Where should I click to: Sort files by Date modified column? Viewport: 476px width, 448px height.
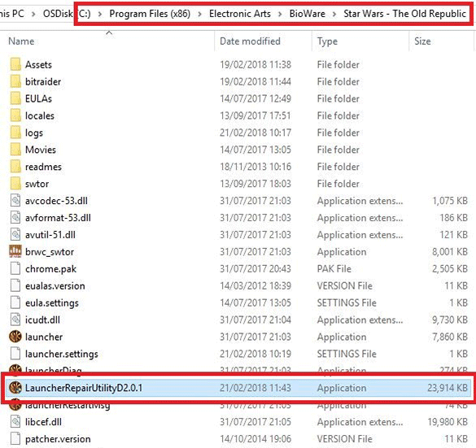click(250, 41)
